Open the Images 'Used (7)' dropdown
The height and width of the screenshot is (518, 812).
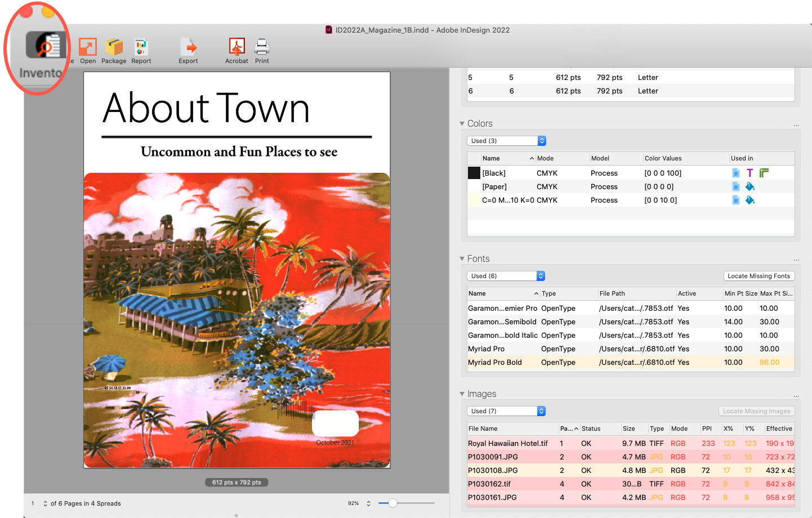click(506, 411)
